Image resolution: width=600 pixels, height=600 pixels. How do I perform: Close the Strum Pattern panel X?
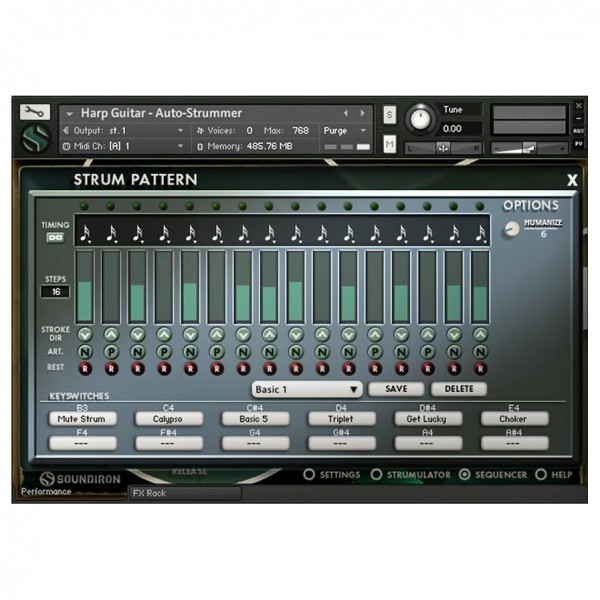click(x=572, y=180)
